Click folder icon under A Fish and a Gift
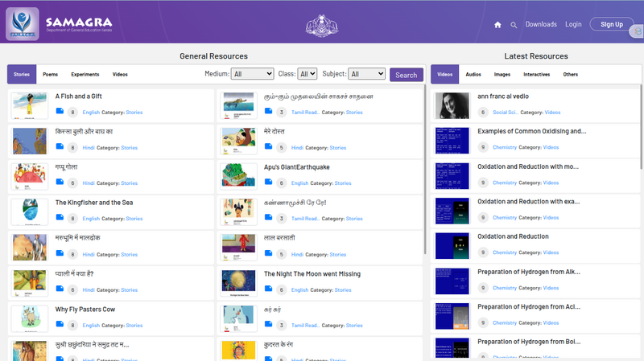Screen dimensions: 644x361 pyautogui.click(x=60, y=113)
